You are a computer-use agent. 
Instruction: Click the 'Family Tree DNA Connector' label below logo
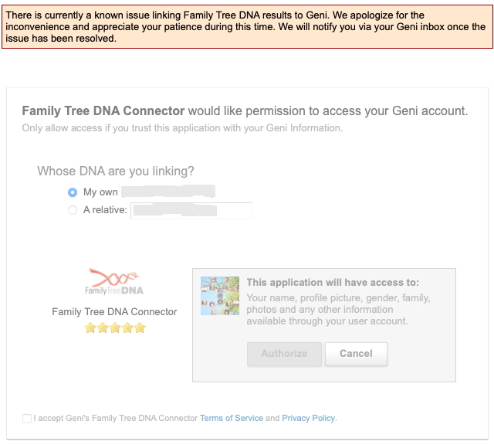click(114, 312)
